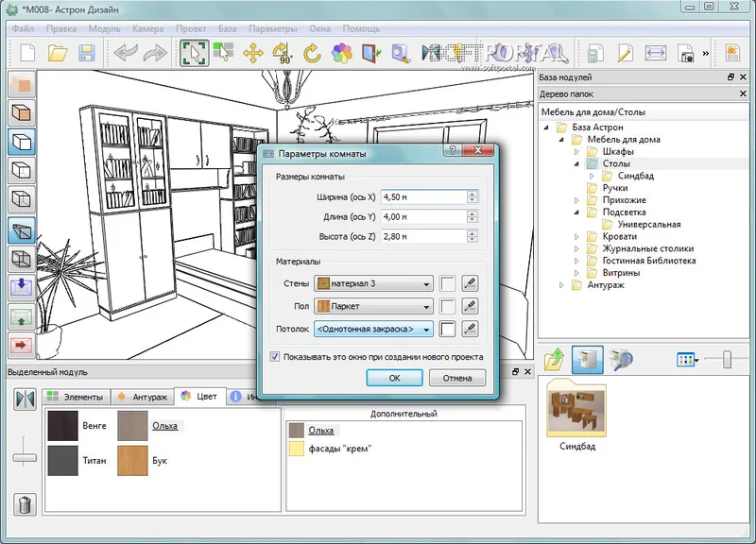Click the Отмена button

(457, 378)
